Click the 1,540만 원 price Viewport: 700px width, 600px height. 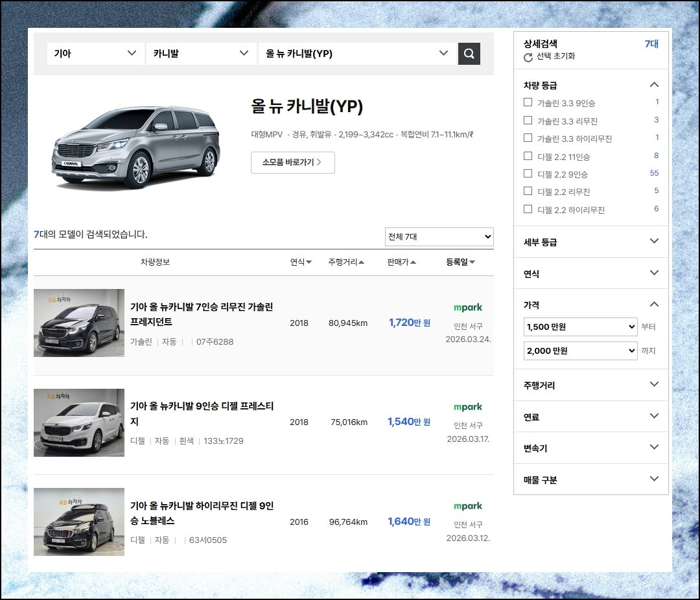click(x=409, y=421)
